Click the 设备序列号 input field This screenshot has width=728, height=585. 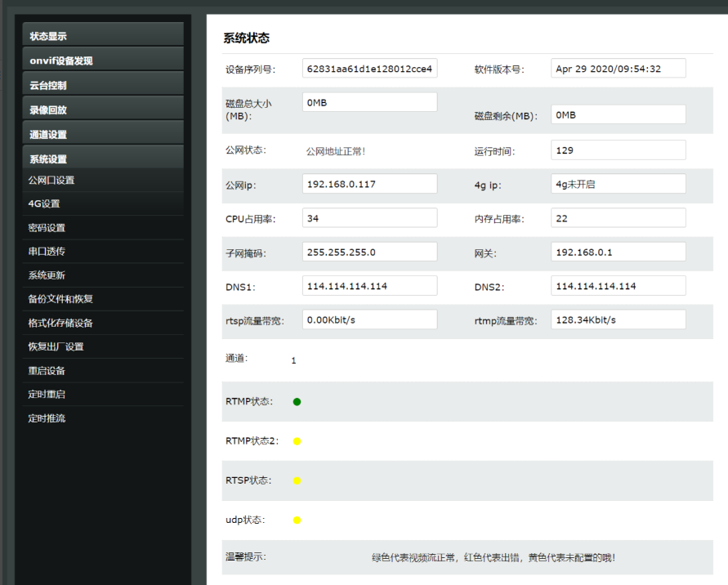pyautogui.click(x=369, y=69)
